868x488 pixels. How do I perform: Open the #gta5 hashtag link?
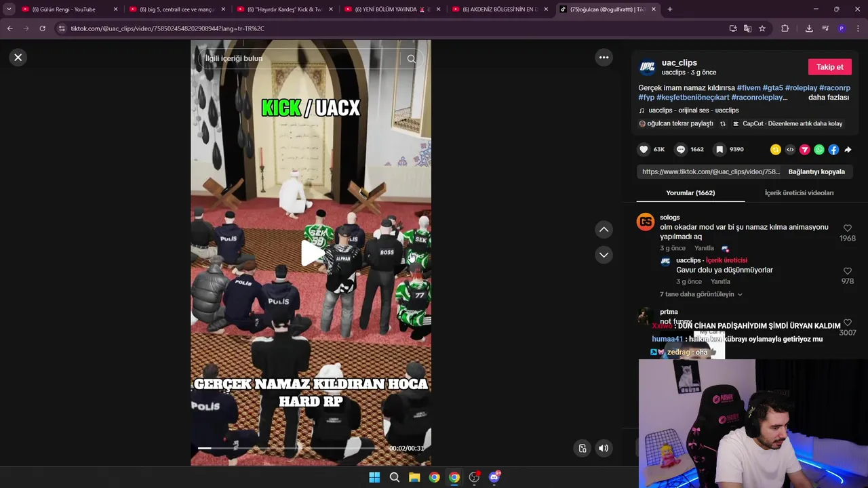coord(773,88)
